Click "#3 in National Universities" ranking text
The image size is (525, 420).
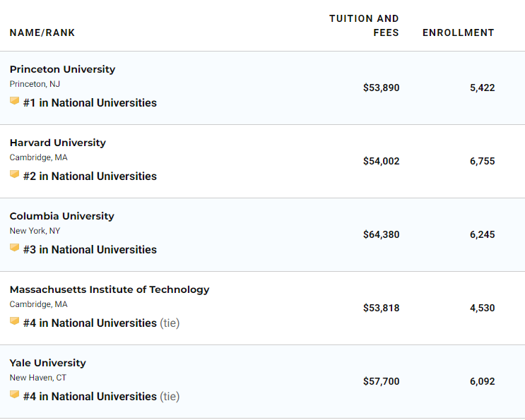pyautogui.click(x=90, y=250)
